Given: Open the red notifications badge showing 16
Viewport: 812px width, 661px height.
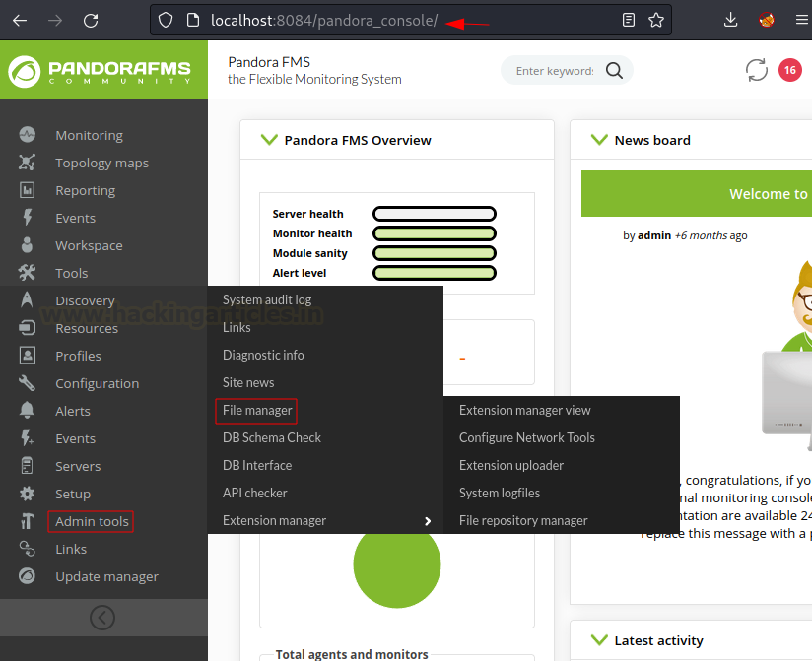Looking at the screenshot, I should [x=789, y=70].
